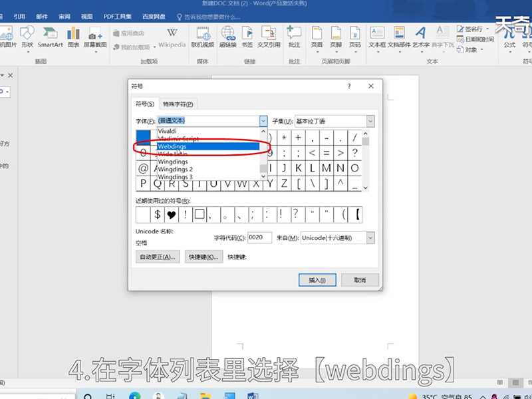Viewport: 532px width, 399px height.
Task: Click the 文本框 text box icon
Action: click(377, 37)
